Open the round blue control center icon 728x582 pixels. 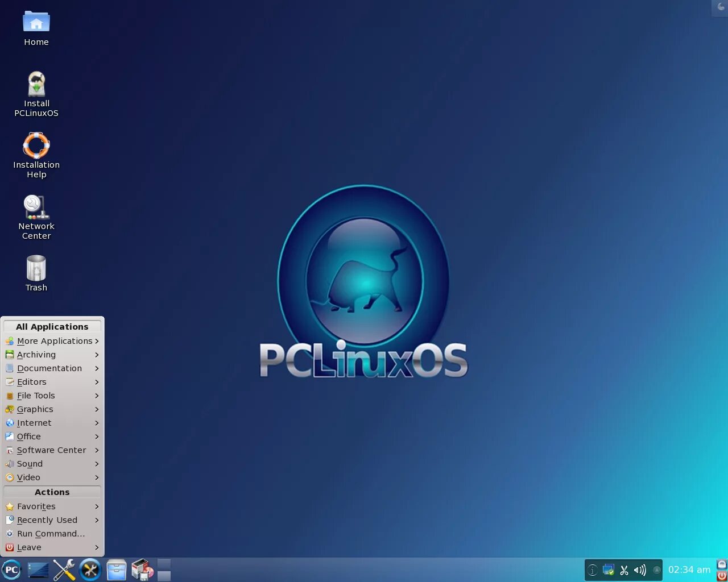[x=90, y=569]
